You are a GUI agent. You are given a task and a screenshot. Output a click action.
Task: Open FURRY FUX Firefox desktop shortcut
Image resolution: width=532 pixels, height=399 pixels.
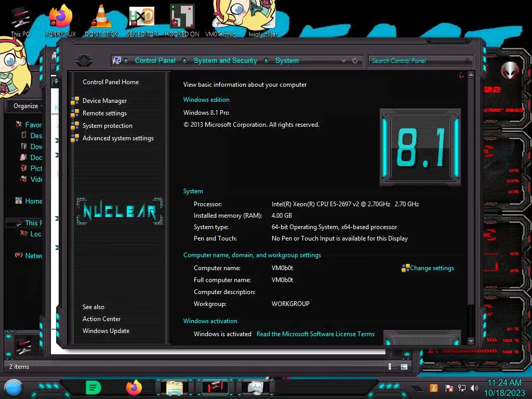[x=61, y=20]
